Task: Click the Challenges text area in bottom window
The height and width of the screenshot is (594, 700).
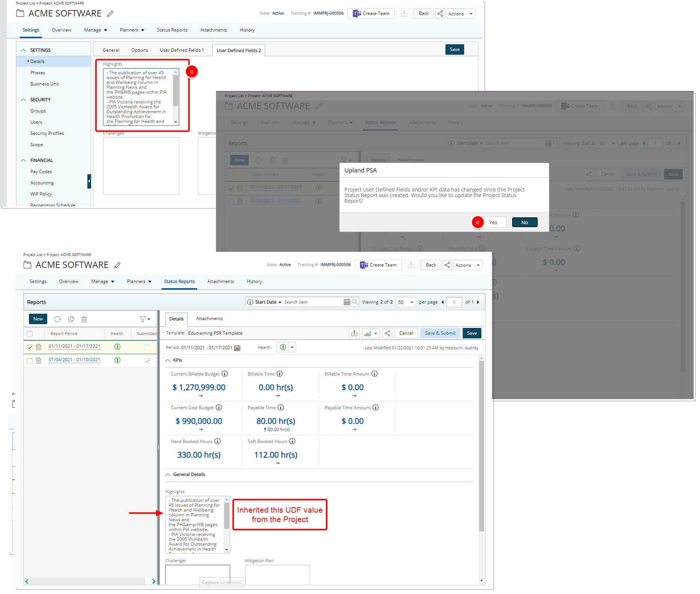Action: click(x=198, y=574)
